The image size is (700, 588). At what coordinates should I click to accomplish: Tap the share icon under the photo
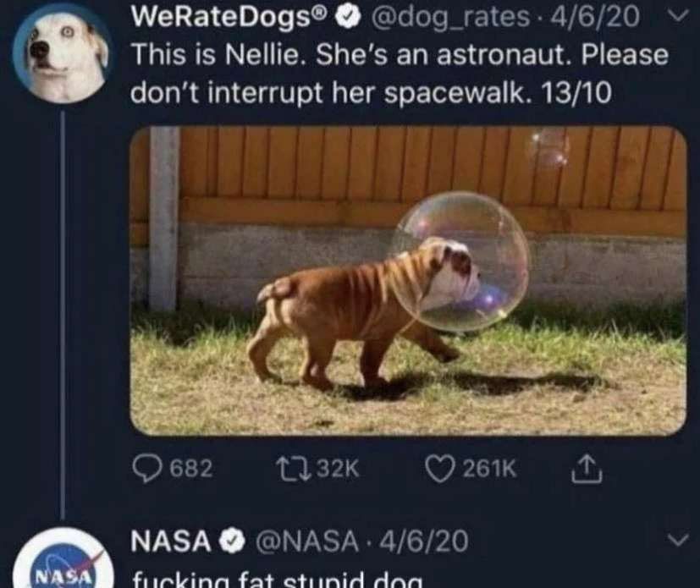click(587, 469)
